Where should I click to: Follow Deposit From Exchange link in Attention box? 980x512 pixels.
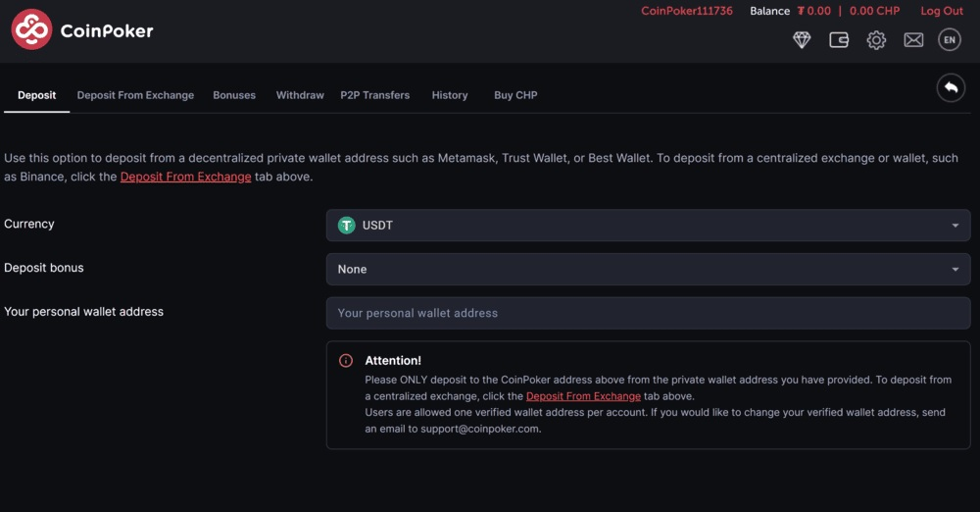583,396
